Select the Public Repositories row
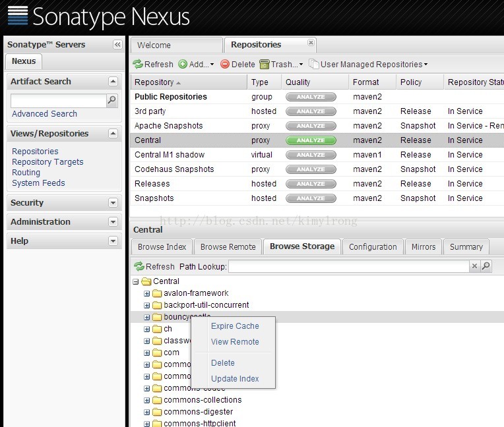The image size is (504, 427). 317,97
